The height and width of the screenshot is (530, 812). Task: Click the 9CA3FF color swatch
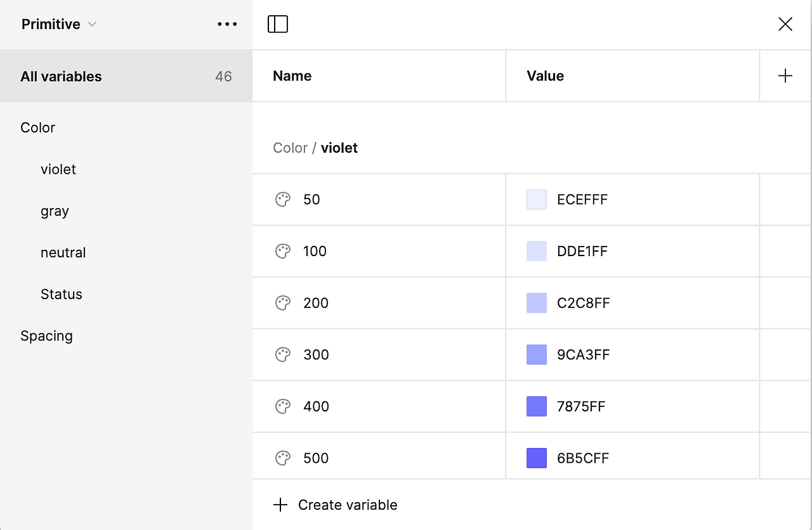(x=537, y=354)
